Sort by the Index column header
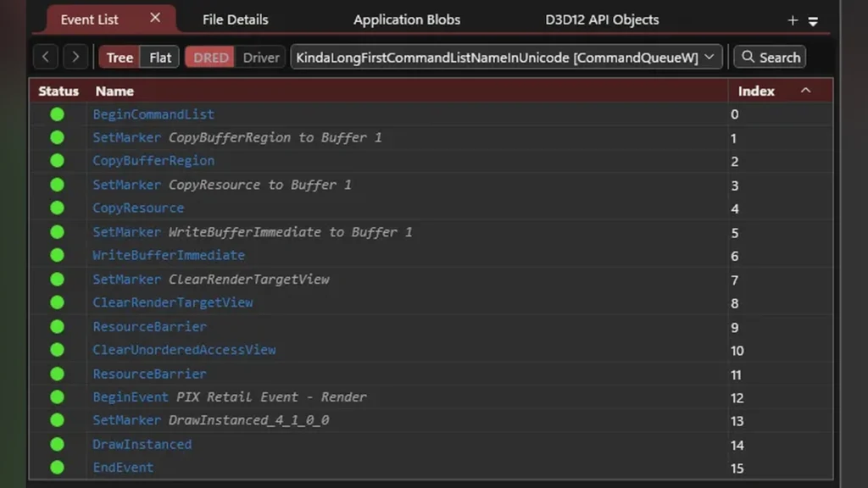The width and height of the screenshot is (868, 488). [x=756, y=91]
